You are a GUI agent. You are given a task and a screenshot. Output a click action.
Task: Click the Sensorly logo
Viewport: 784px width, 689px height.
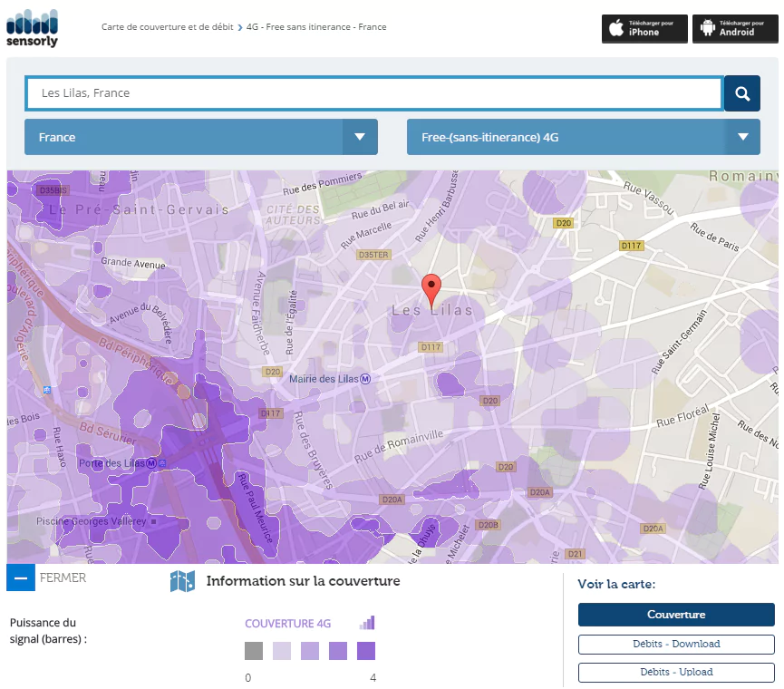32,27
